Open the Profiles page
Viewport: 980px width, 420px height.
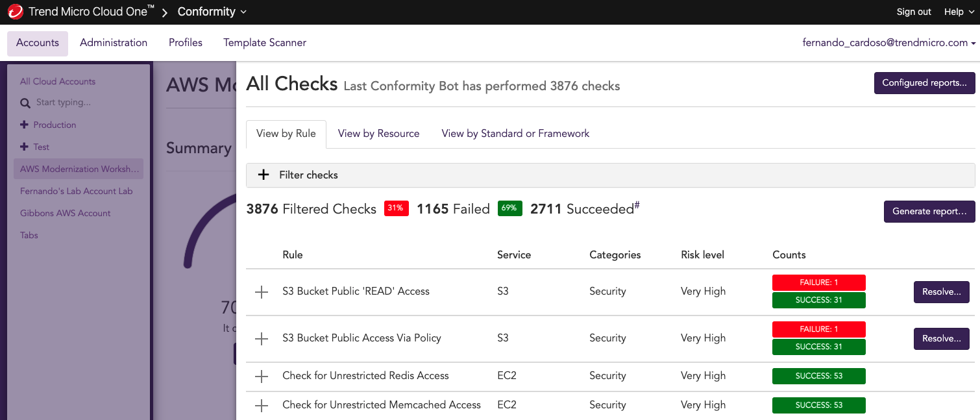[x=186, y=43]
